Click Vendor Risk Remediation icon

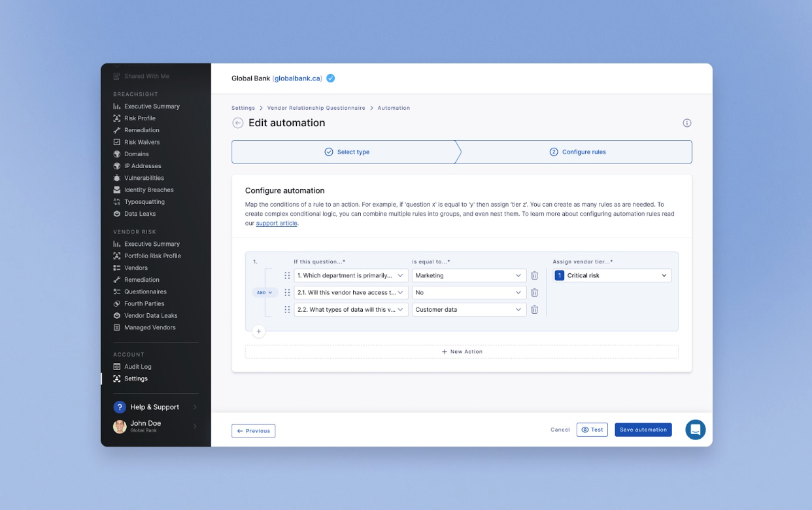coord(117,280)
